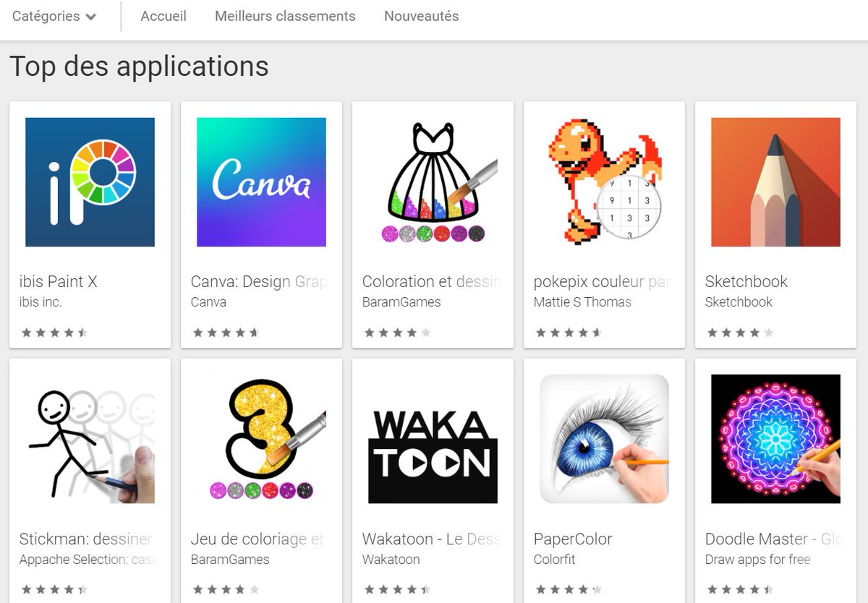Screen dimensions: 868x603
Task: Click the star rating on the PaperColor card
Action: (569, 590)
